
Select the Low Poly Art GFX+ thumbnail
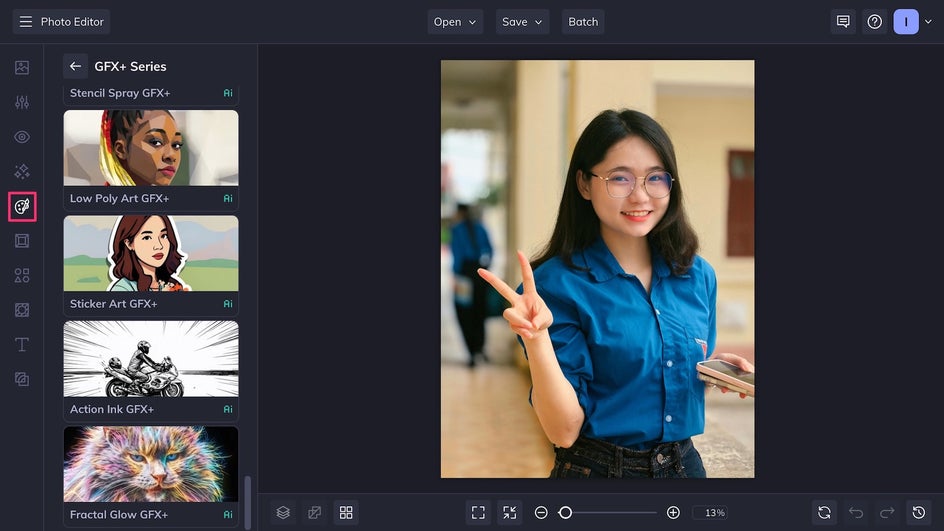(x=151, y=148)
